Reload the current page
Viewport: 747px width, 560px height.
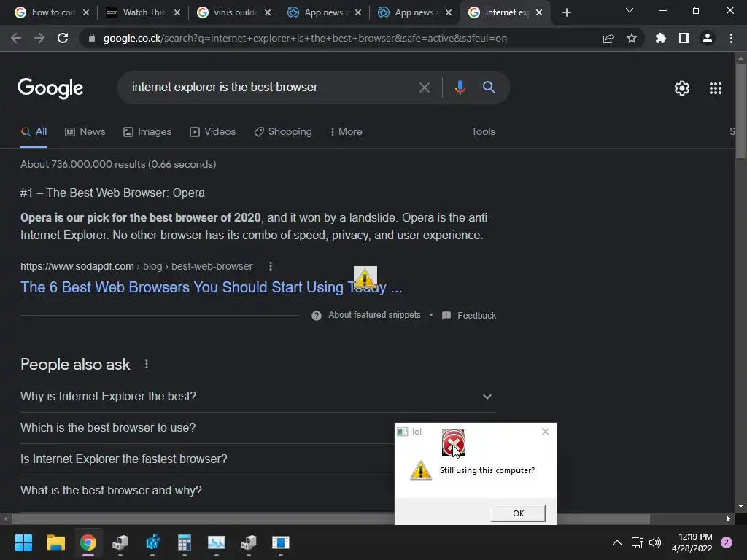[63, 38]
